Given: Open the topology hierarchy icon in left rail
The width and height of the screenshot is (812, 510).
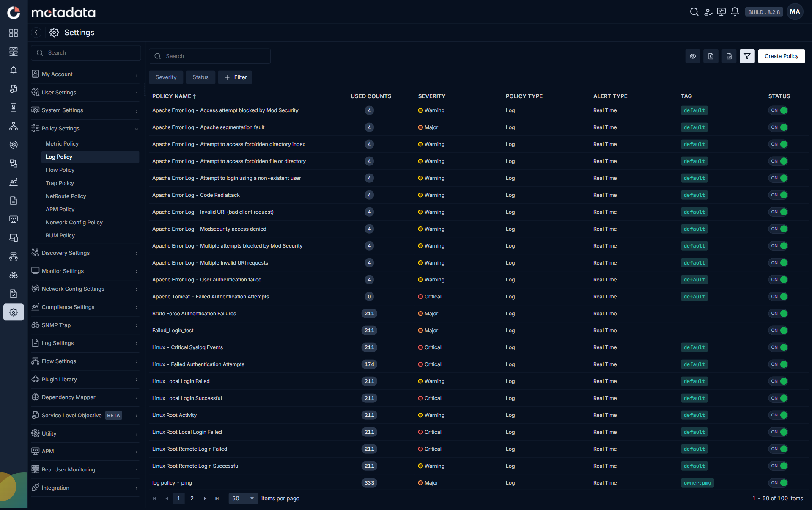Looking at the screenshot, I should tap(14, 126).
